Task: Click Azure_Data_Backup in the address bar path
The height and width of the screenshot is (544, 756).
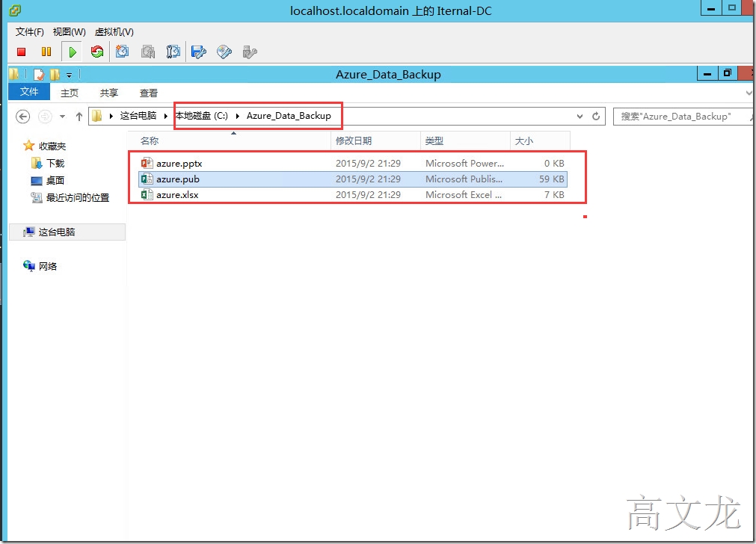Action: click(289, 116)
